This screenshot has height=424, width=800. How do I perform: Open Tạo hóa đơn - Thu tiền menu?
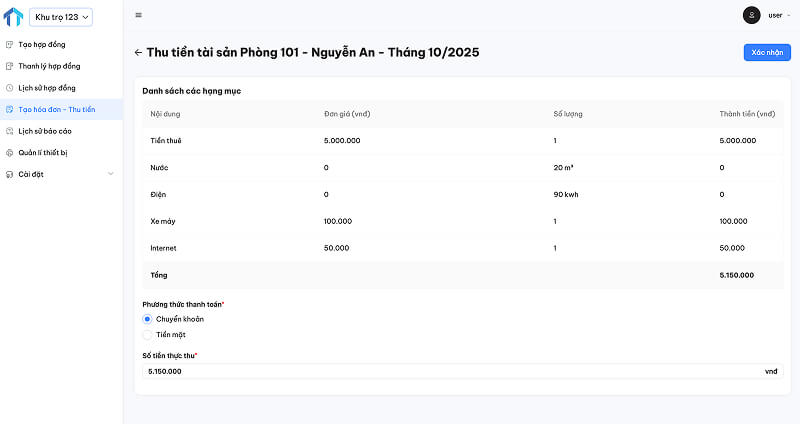pyautogui.click(x=56, y=109)
